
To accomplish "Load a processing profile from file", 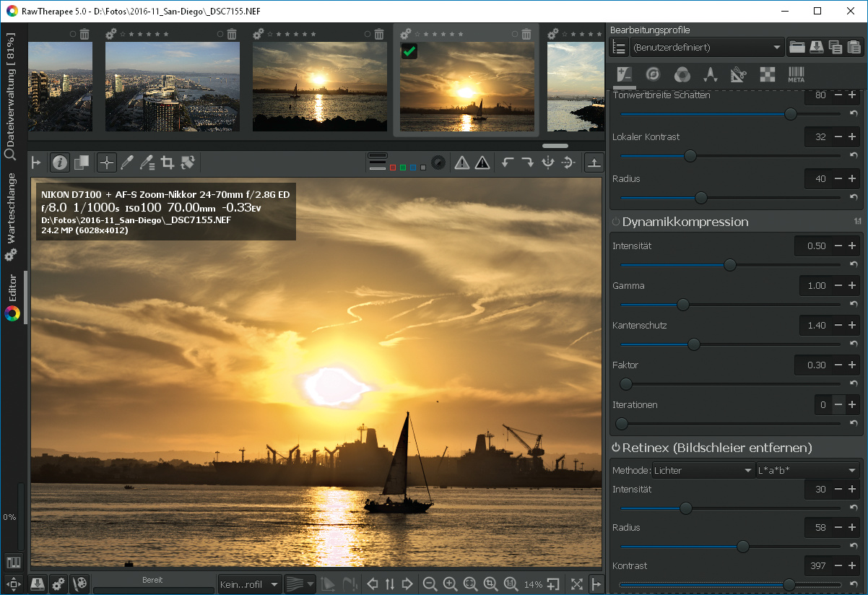I will pos(797,48).
